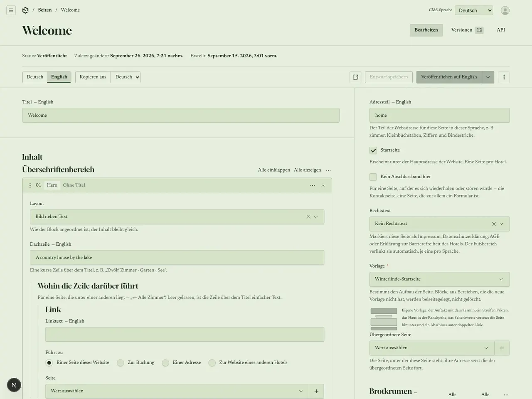Open the user account avatar
The image size is (532, 399).
click(x=505, y=10)
